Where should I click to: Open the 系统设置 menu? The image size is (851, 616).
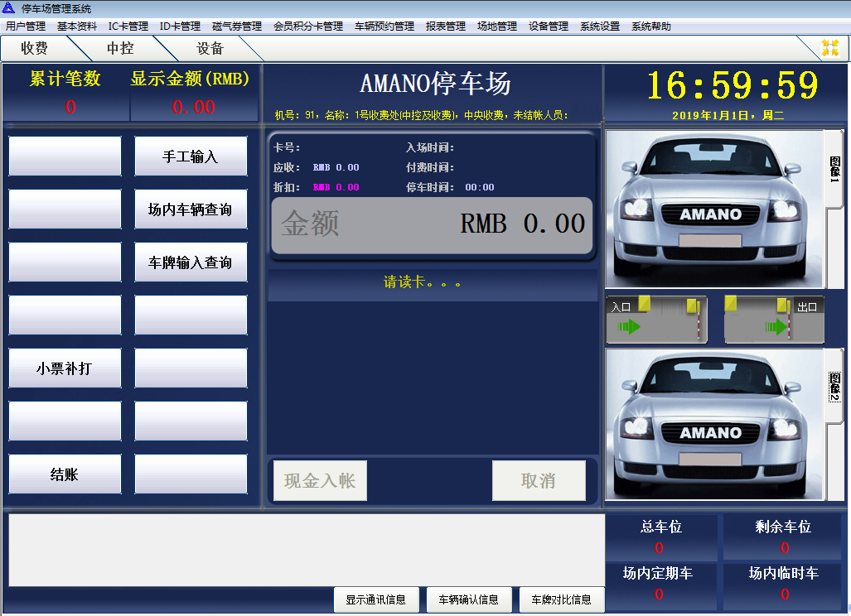(599, 26)
